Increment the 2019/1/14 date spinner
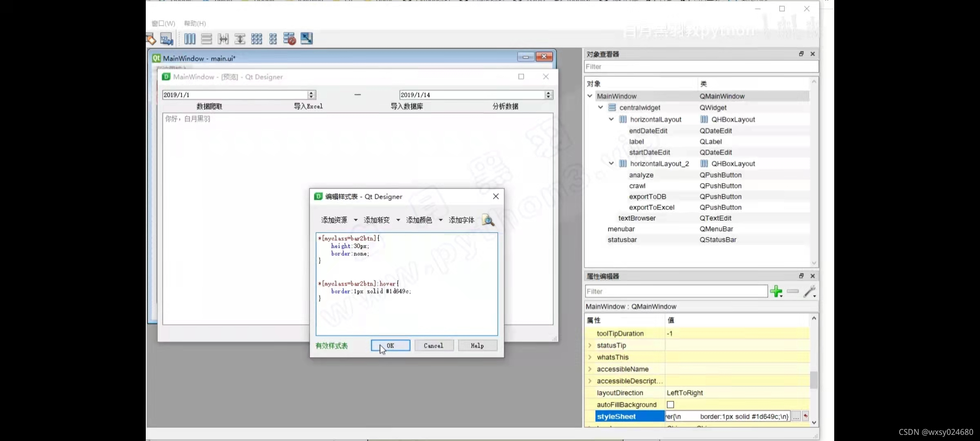Image resolution: width=980 pixels, height=441 pixels. [548, 92]
